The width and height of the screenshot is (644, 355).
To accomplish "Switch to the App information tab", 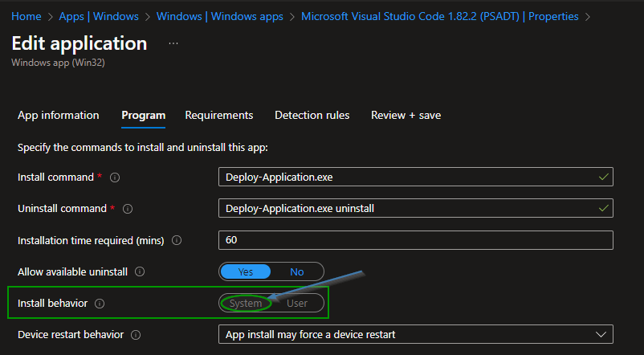I will (x=59, y=115).
